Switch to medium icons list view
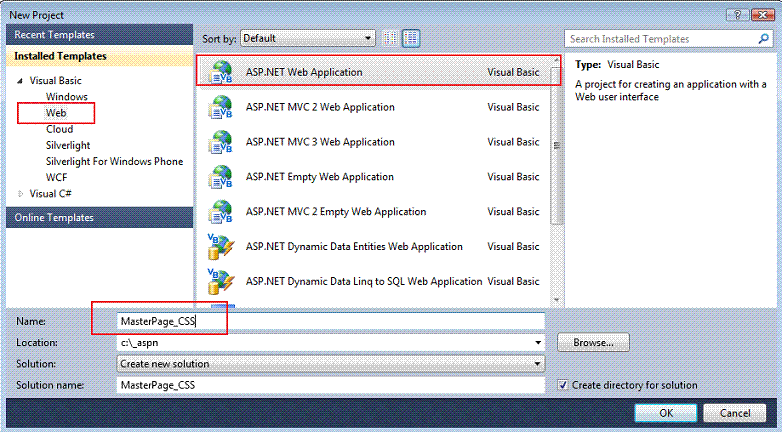Screen dimensions: 782x432 [x=411, y=38]
